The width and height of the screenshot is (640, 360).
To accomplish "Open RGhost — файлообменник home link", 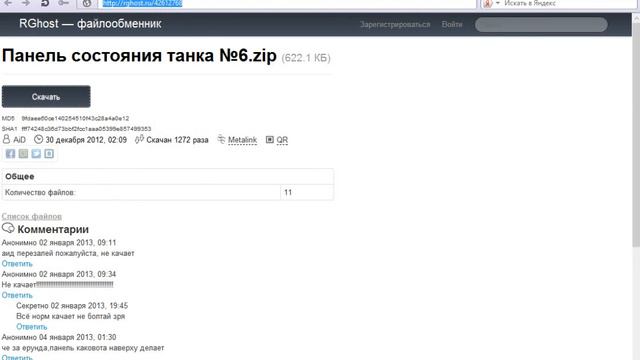I will [x=90, y=24].
